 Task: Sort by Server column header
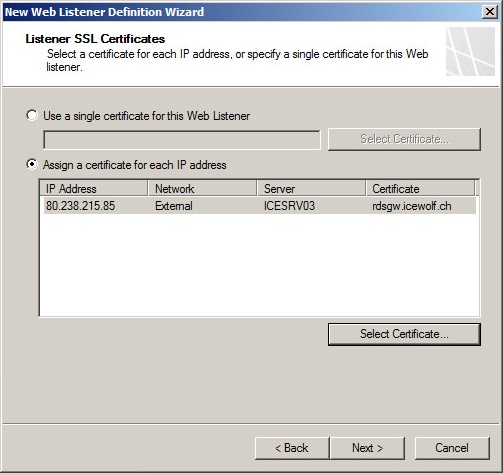point(311,188)
